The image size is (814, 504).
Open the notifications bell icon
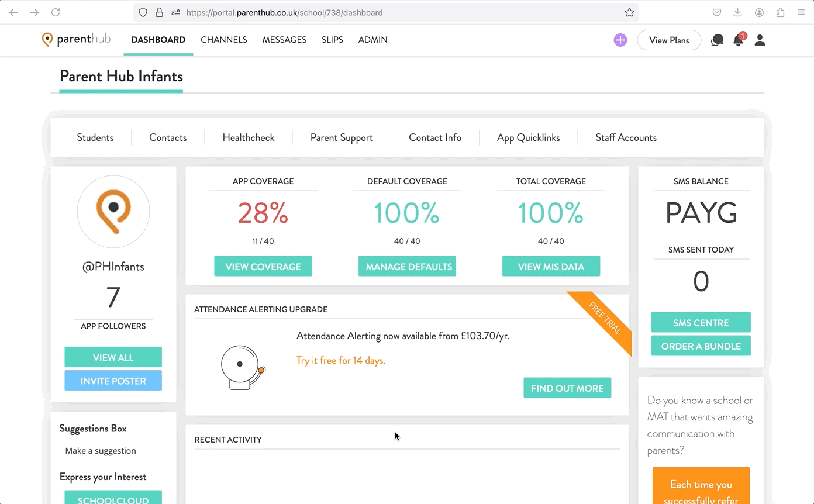pos(739,40)
